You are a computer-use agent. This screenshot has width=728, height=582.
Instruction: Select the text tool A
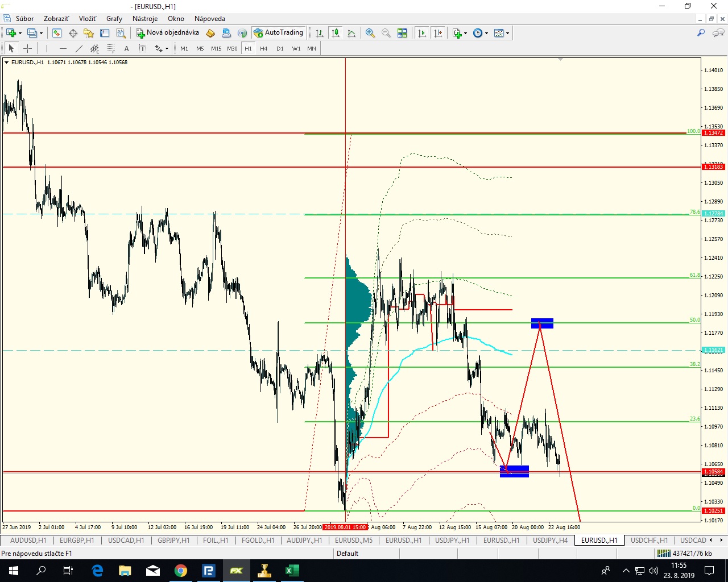coord(126,48)
